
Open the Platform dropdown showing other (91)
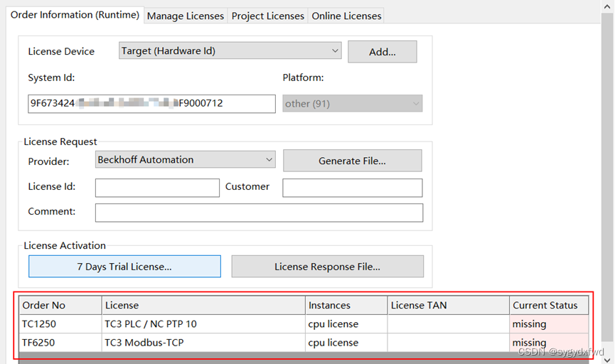tap(353, 104)
